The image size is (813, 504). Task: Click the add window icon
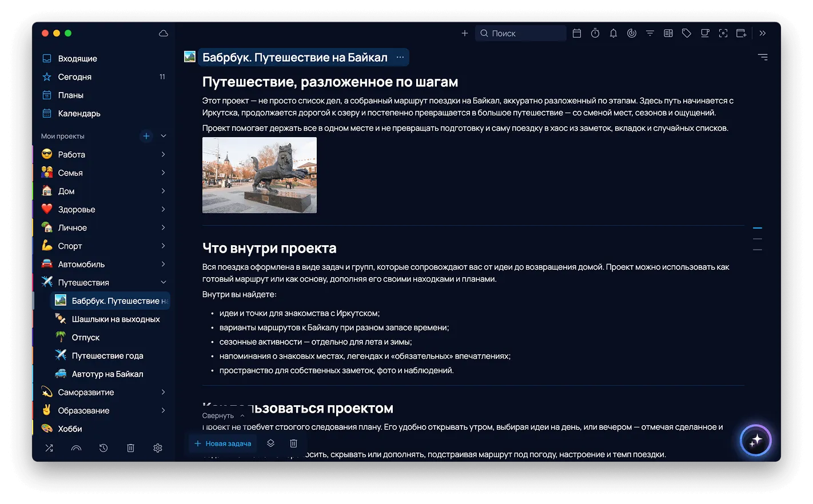coord(742,33)
